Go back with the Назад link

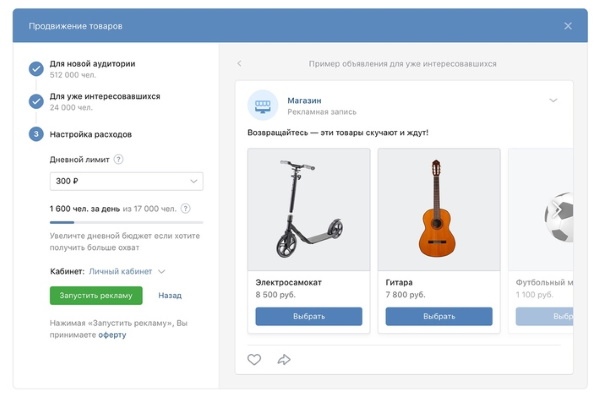(170, 295)
